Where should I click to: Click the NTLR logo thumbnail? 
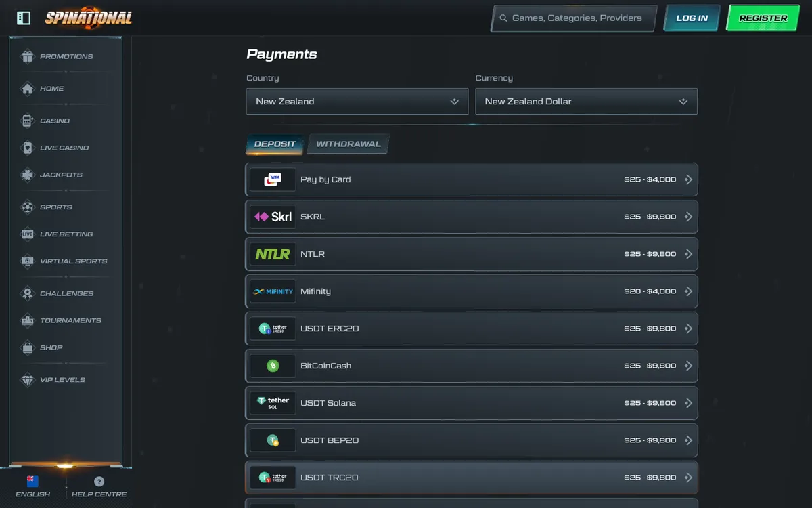pos(273,254)
